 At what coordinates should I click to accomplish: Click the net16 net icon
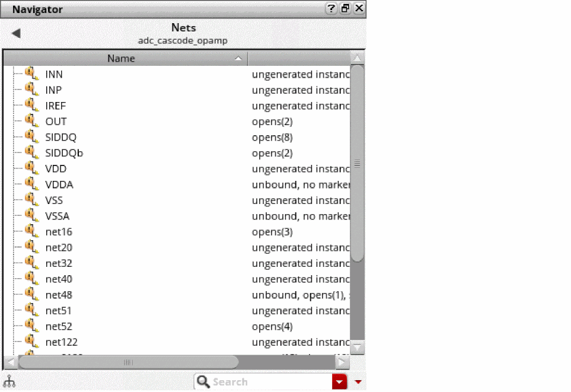tap(31, 231)
